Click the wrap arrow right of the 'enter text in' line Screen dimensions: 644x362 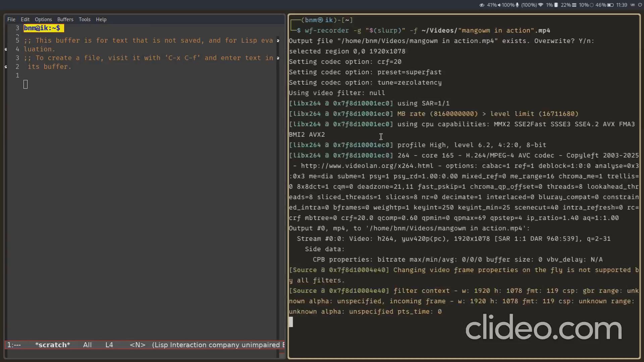(x=278, y=58)
